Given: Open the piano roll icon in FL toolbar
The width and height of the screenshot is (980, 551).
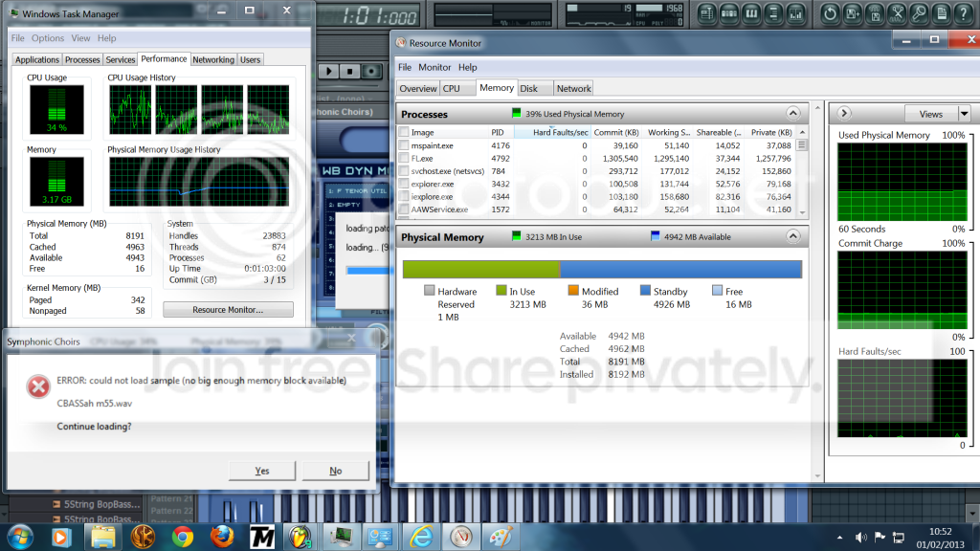Looking at the screenshot, I should tap(751, 13).
